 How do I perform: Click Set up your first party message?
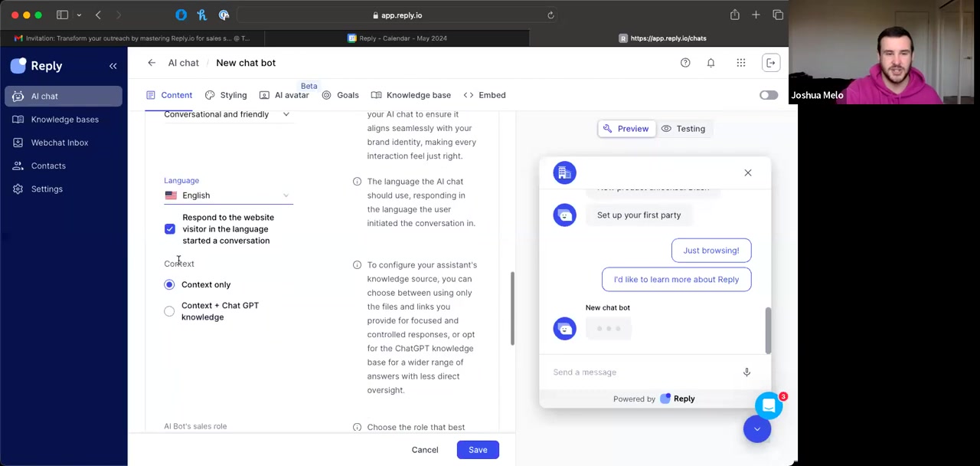pyautogui.click(x=639, y=215)
